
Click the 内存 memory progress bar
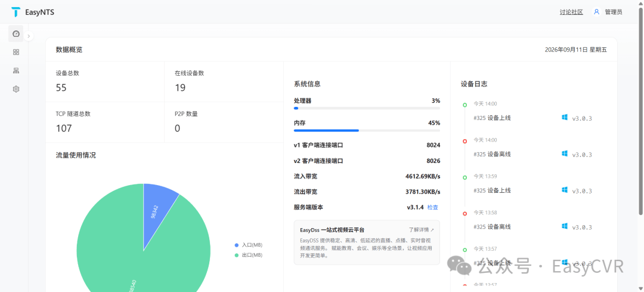tap(367, 130)
